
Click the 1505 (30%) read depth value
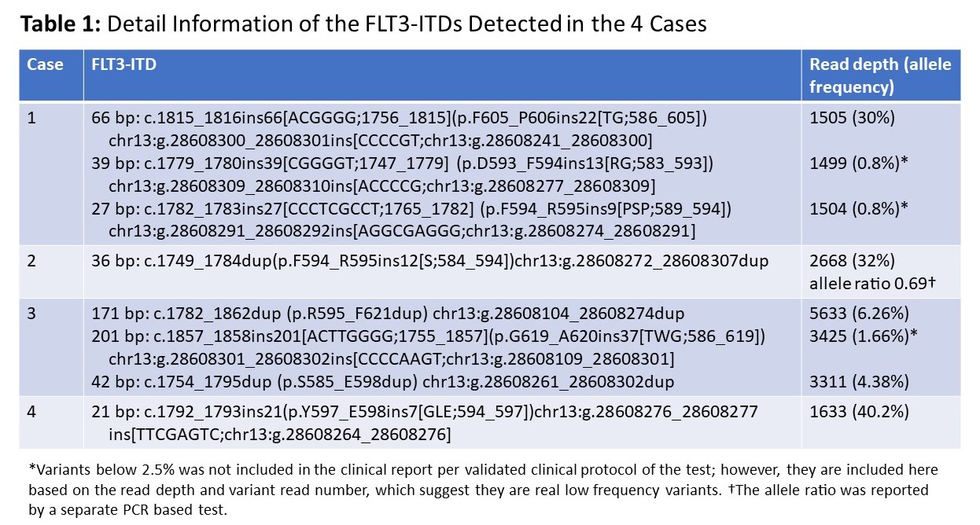click(851, 119)
